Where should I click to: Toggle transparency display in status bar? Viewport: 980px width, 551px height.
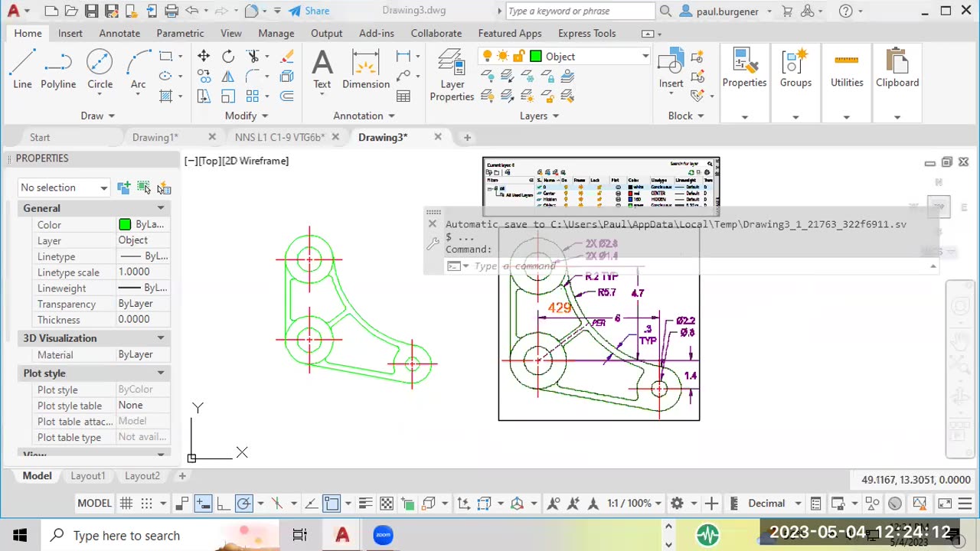[387, 503]
